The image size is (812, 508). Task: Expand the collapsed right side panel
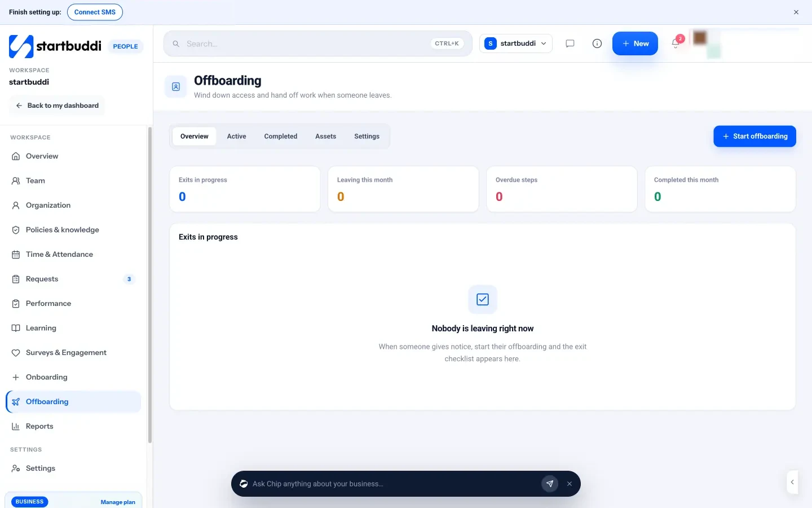792,482
